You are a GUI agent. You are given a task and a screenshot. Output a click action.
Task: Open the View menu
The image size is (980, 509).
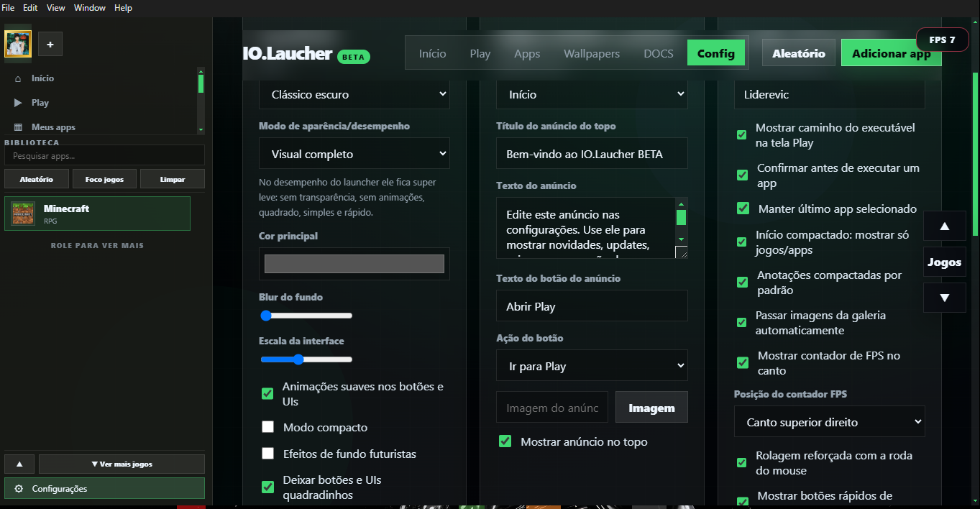click(55, 8)
